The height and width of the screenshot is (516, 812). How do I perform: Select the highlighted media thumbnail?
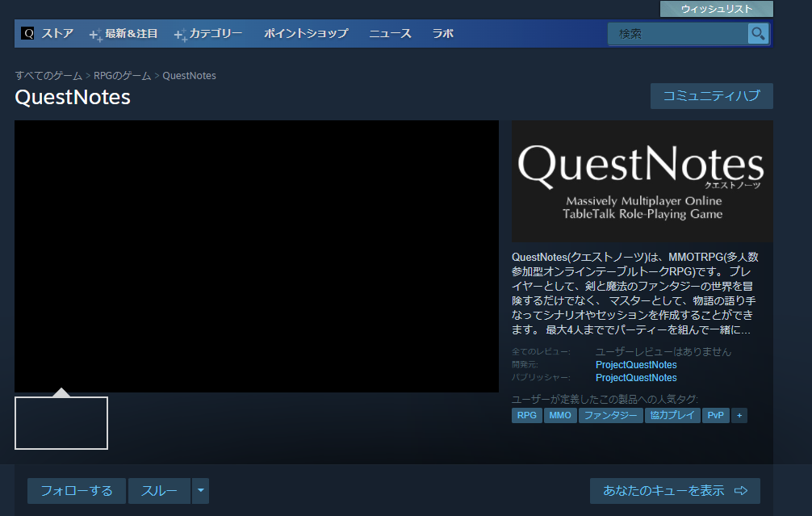[61, 423]
